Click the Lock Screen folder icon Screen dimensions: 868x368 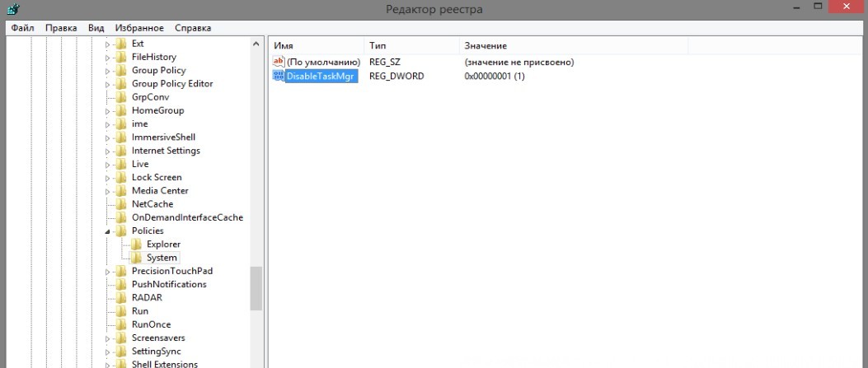[x=121, y=177]
